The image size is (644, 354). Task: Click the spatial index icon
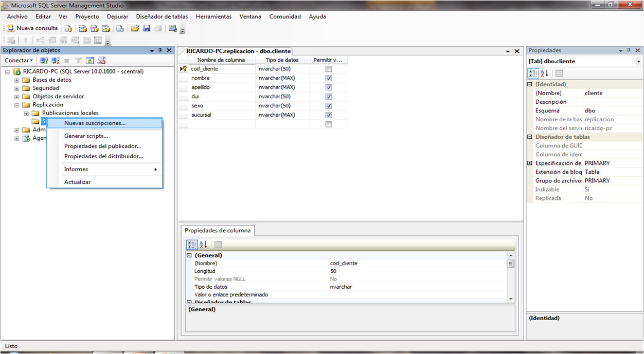click(x=98, y=41)
